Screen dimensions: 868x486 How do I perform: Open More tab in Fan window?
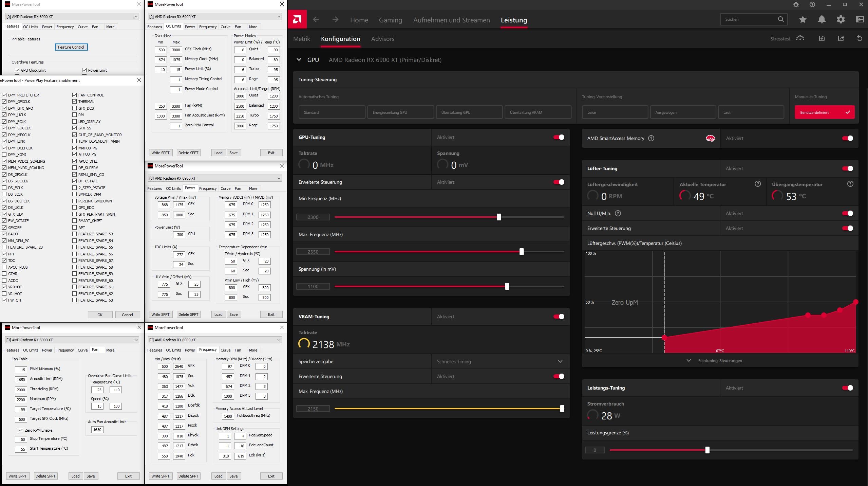pyautogui.click(x=110, y=350)
